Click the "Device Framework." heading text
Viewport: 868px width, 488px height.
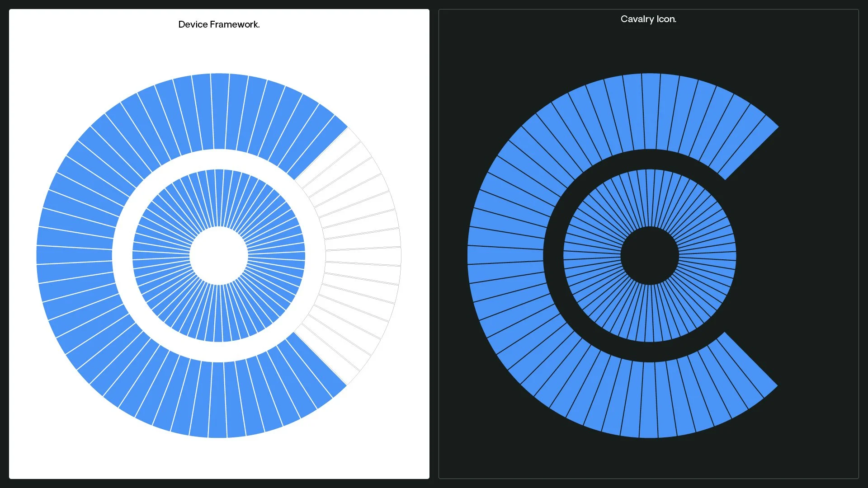tap(219, 24)
